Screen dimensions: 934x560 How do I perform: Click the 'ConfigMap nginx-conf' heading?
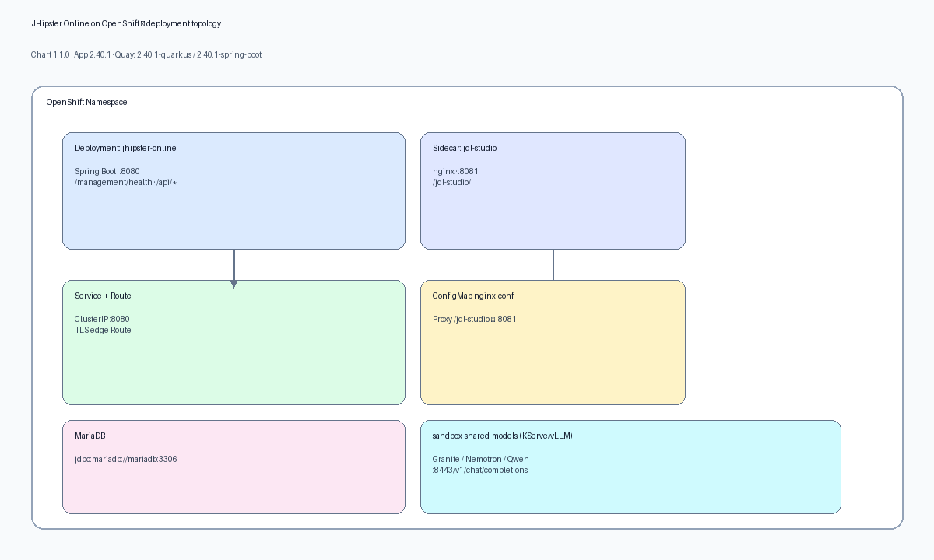[x=473, y=296]
